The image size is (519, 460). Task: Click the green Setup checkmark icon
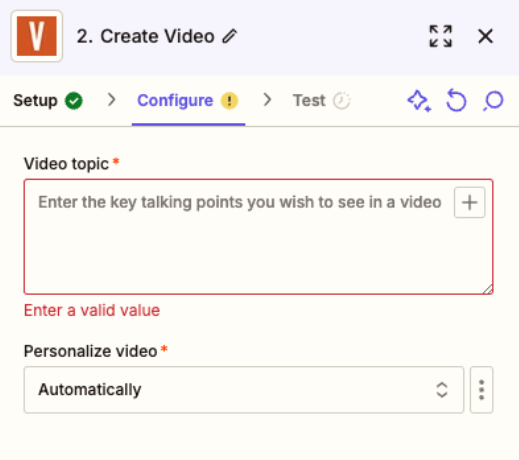point(74,101)
